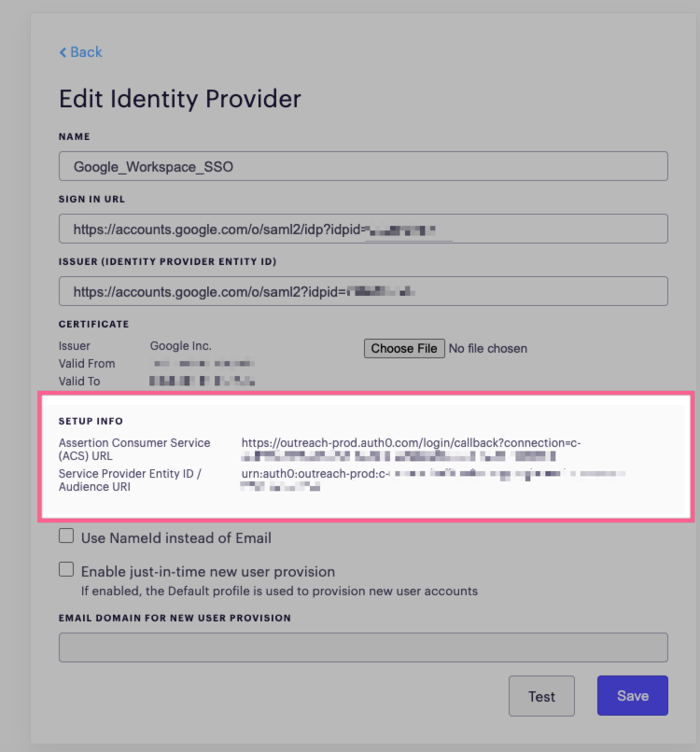Save the identity provider settings

pyautogui.click(x=633, y=695)
